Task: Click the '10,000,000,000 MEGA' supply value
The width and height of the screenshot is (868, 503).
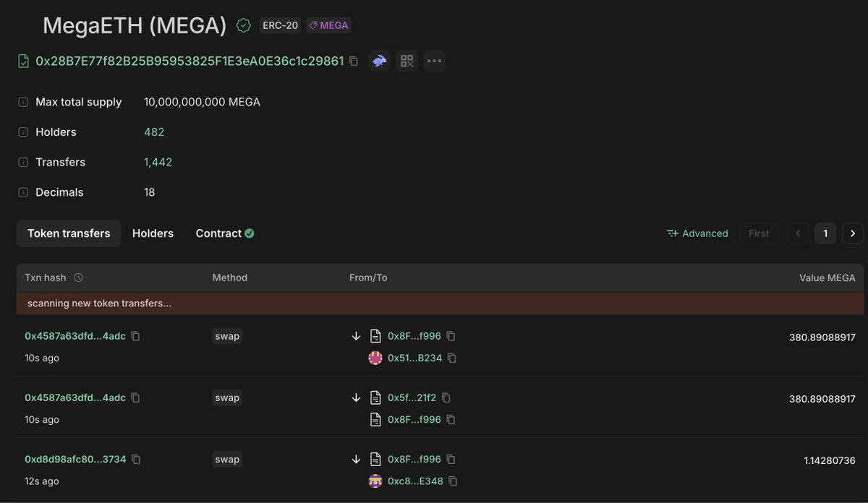Action: (202, 102)
